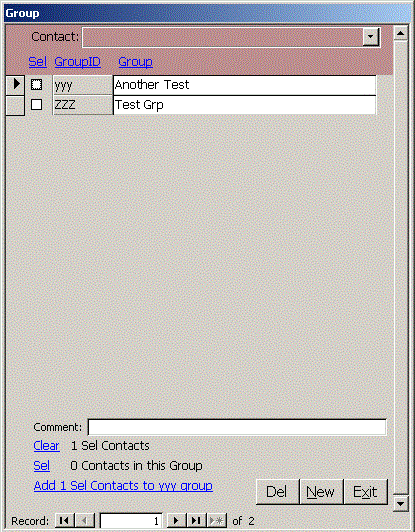The height and width of the screenshot is (532, 415).
Task: Tick the Sel checkbox for yyy group
Action: [x=36, y=84]
